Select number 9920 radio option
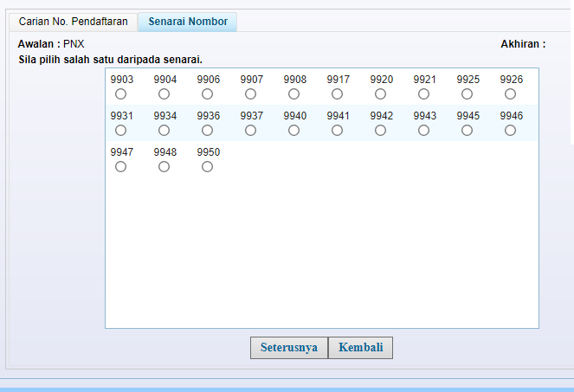 click(380, 94)
